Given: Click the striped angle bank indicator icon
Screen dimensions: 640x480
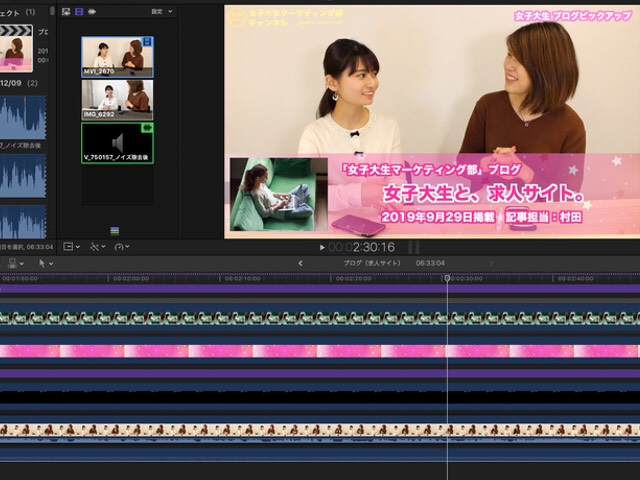Looking at the screenshot, I should 115,231.
